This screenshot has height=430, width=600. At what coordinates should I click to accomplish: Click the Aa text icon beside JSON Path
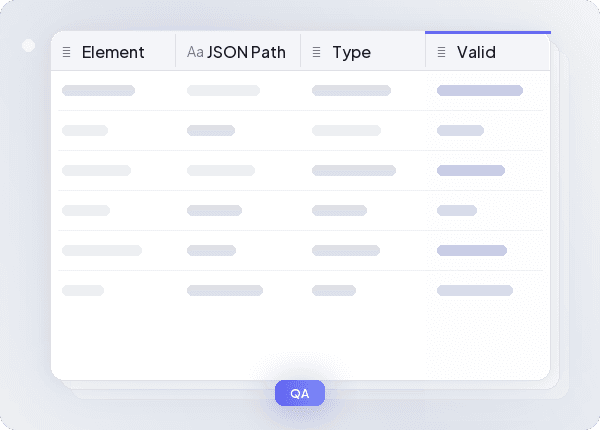[195, 53]
